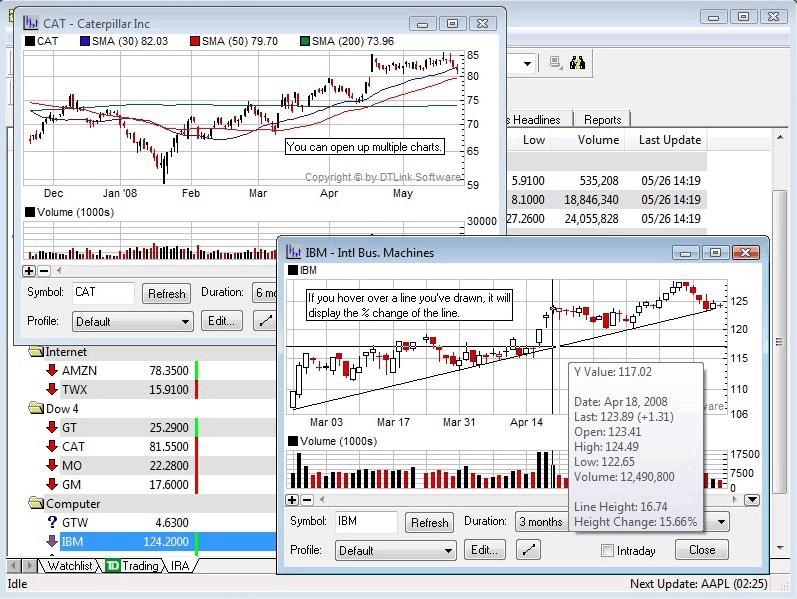Click the volume value 18,846,340
797x599 pixels.
591,200
